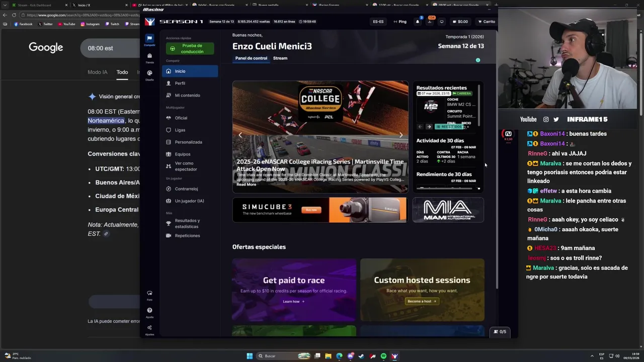The height and width of the screenshot is (362, 644).
Task: Open the 0/5 friends counter button
Action: 500,332
